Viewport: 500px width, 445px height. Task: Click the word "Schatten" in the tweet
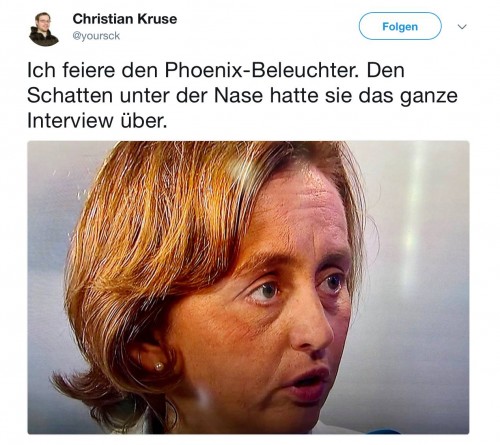click(x=70, y=96)
